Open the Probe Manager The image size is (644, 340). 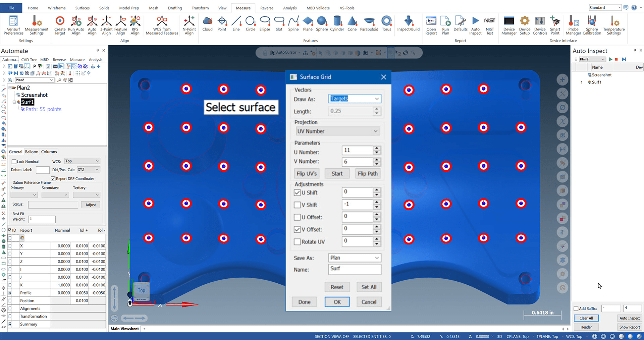tap(574, 25)
